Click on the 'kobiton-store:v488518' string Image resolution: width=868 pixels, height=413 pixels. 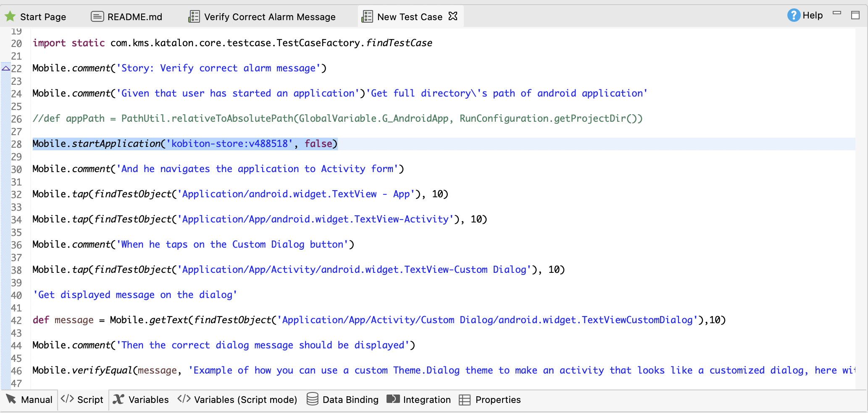[230, 144]
